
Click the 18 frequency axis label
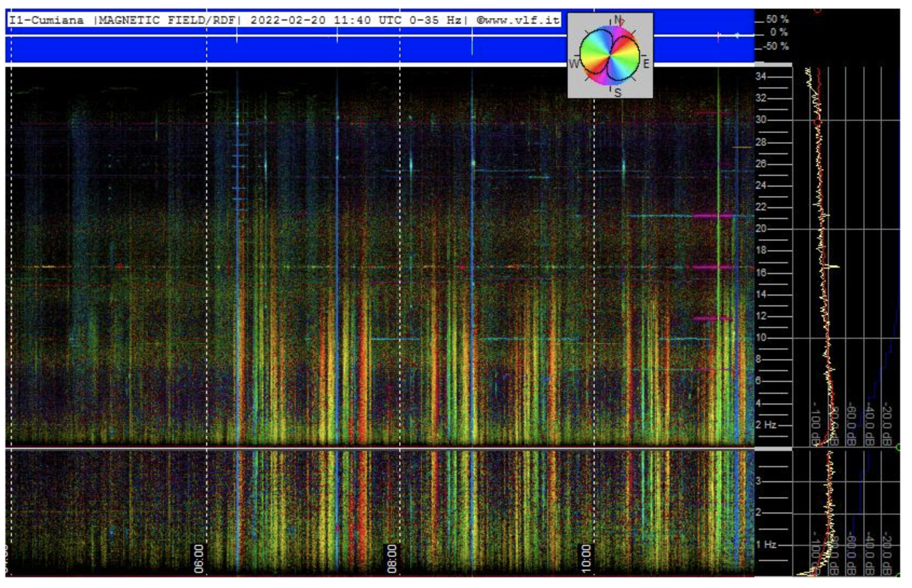pos(761,250)
